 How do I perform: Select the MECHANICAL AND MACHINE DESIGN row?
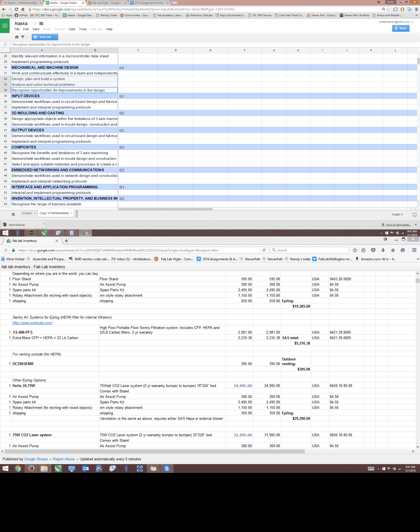[x=5, y=67]
